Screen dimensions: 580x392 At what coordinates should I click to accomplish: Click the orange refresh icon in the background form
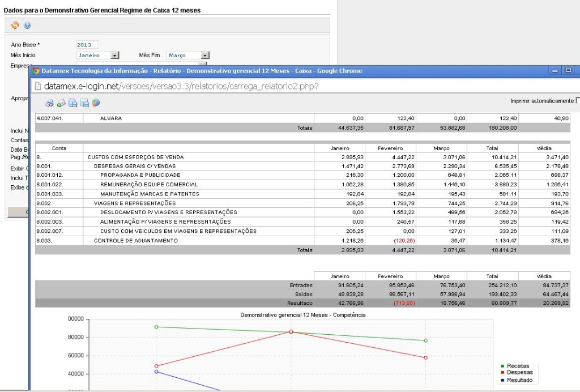[15, 25]
